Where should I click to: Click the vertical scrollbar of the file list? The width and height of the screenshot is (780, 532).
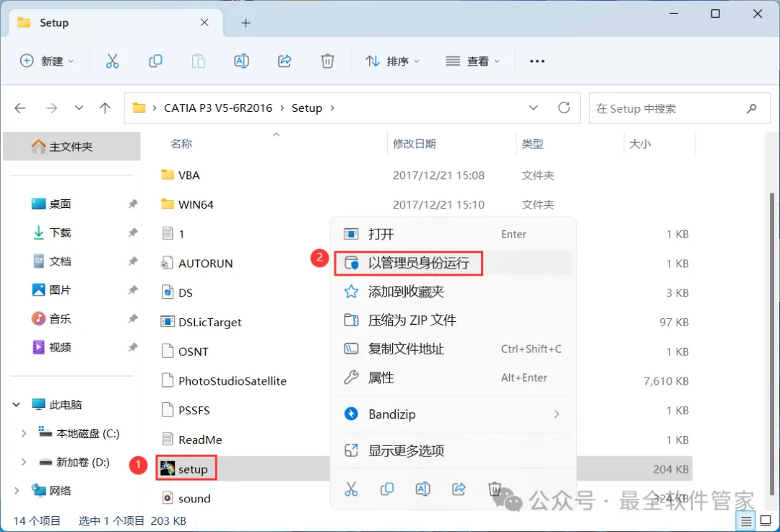pos(772,343)
